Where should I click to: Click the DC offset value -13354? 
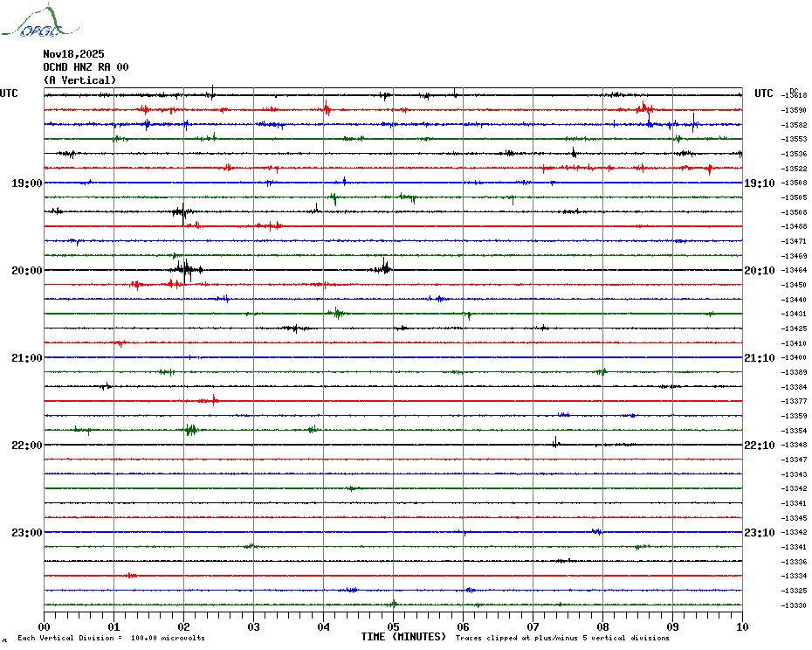794,431
